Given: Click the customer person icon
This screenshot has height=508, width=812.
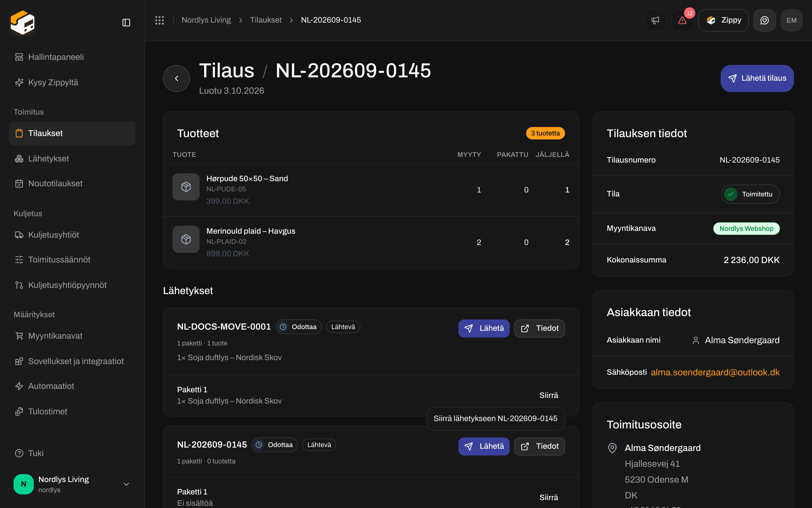Looking at the screenshot, I should point(696,340).
